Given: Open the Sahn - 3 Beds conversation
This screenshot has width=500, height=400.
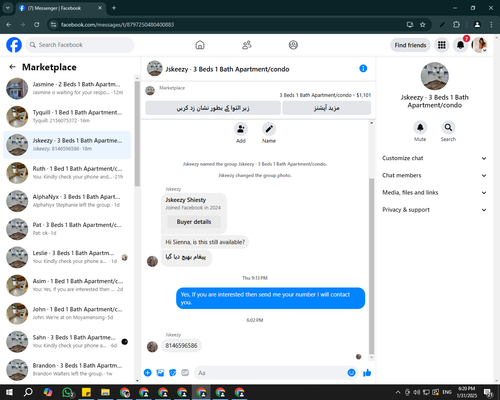Looking at the screenshot, I should click(67, 342).
